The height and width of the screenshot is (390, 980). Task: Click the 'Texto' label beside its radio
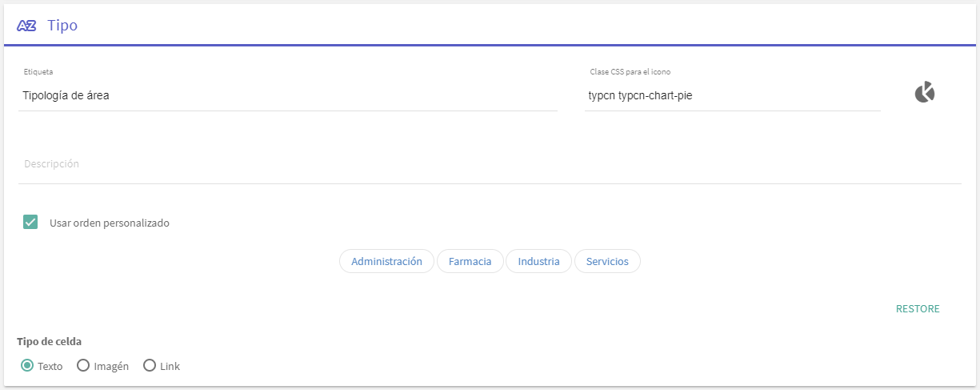50,367
